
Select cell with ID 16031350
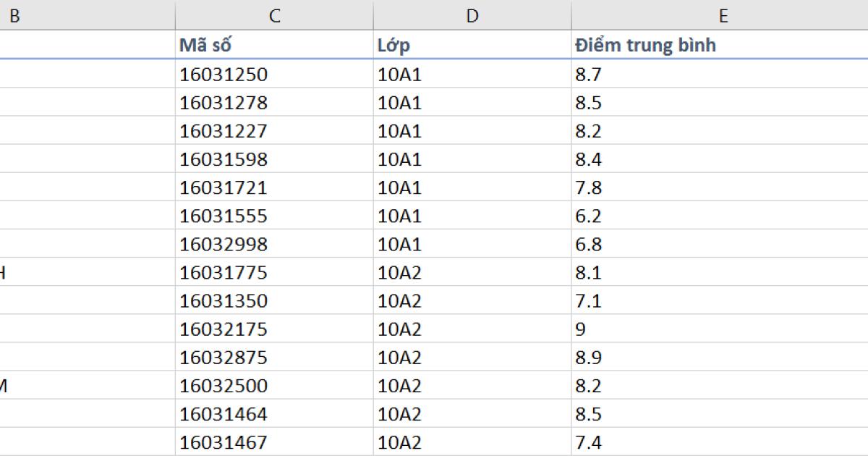pyautogui.click(x=274, y=300)
